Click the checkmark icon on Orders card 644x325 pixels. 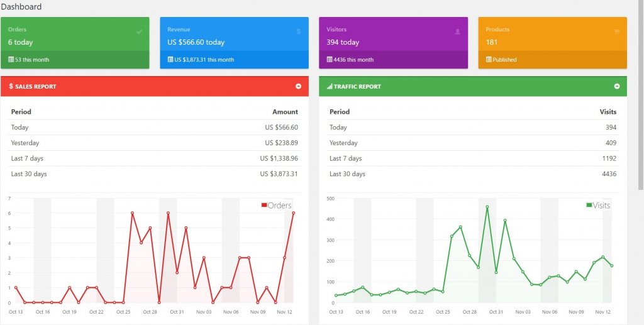tap(139, 31)
